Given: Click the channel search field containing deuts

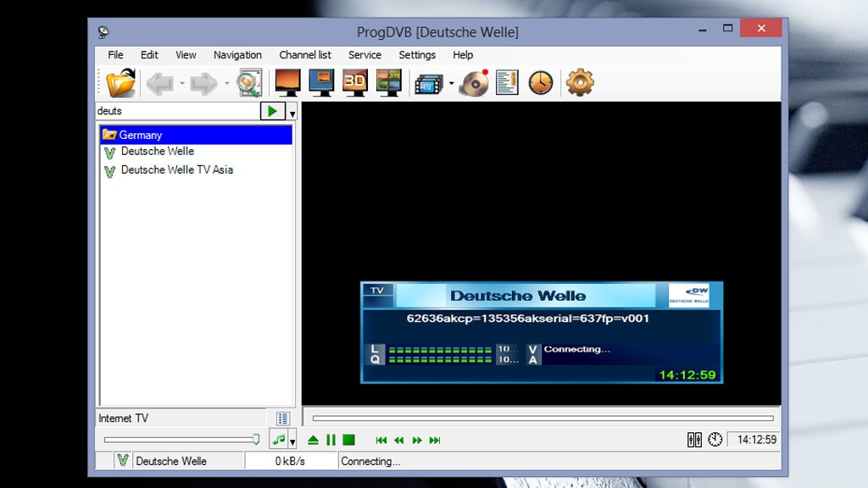Looking at the screenshot, I should point(176,111).
